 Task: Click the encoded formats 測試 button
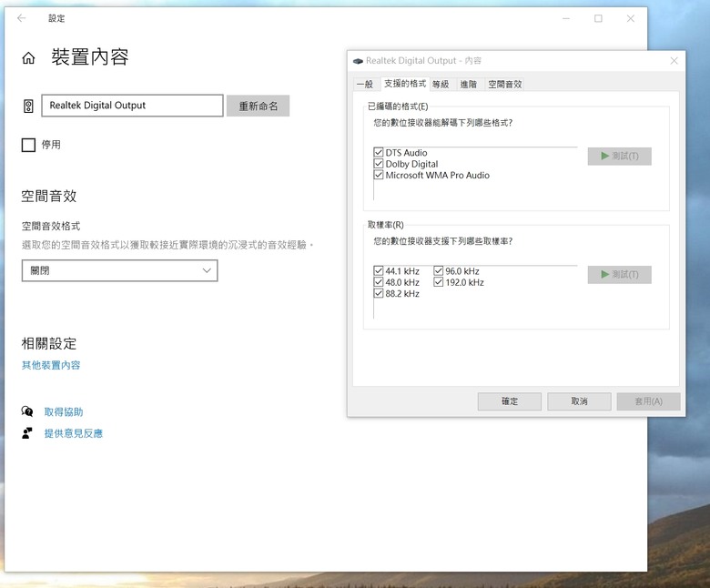(x=620, y=157)
